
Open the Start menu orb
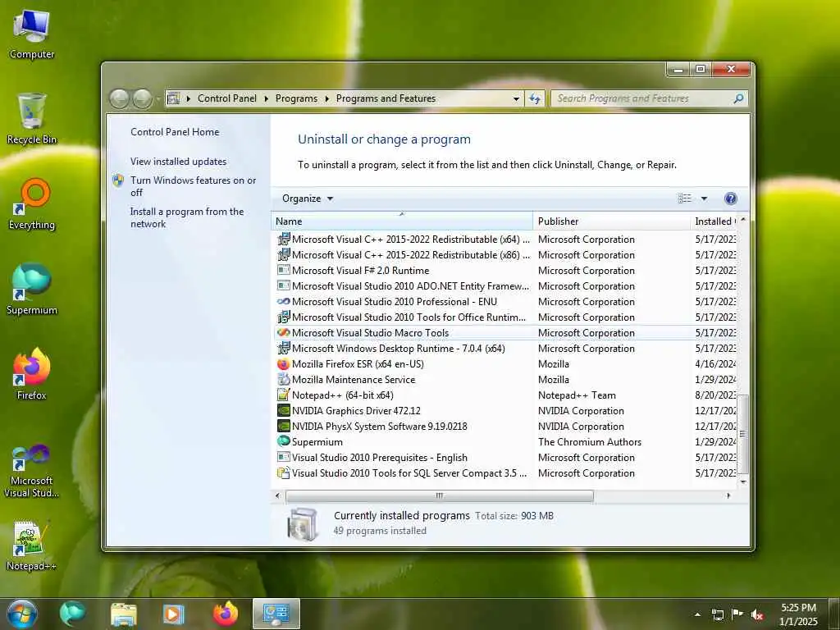click(x=22, y=614)
